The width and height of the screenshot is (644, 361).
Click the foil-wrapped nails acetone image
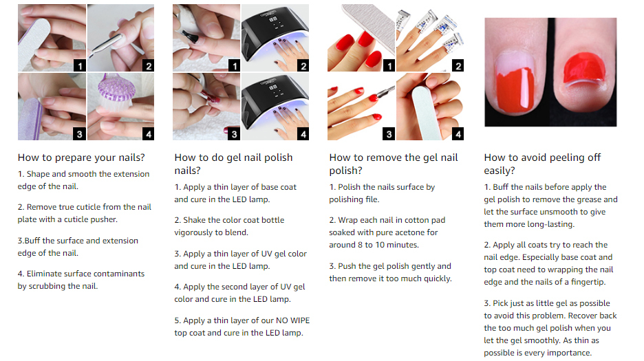tap(430, 38)
